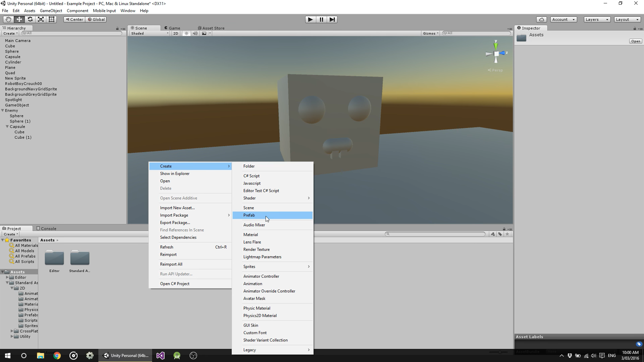The height and width of the screenshot is (362, 644).
Task: Toggle scene audio speaker icon
Action: 195,33
